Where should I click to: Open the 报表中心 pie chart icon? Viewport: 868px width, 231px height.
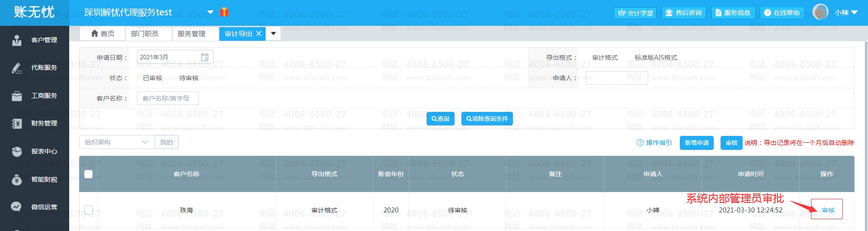pyautogui.click(x=17, y=152)
